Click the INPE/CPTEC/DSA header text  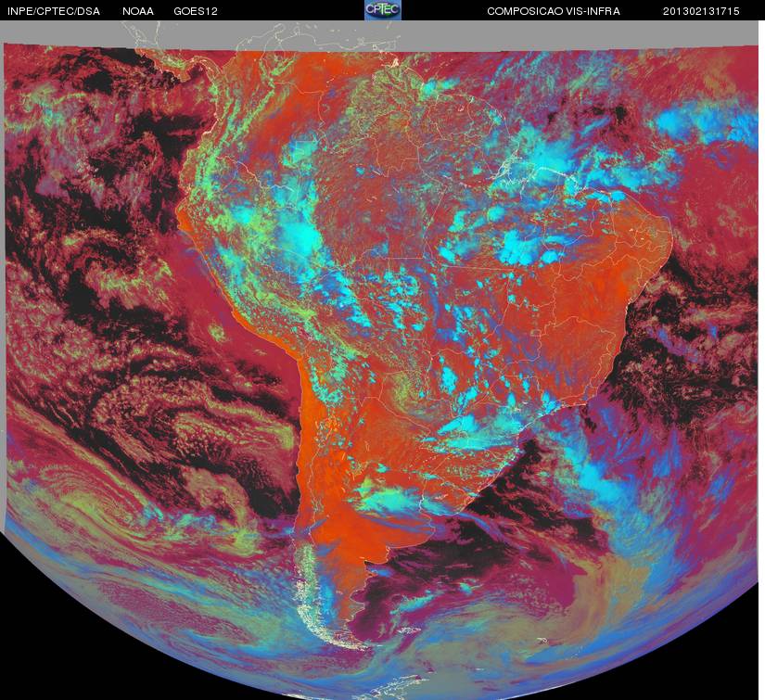(x=54, y=11)
